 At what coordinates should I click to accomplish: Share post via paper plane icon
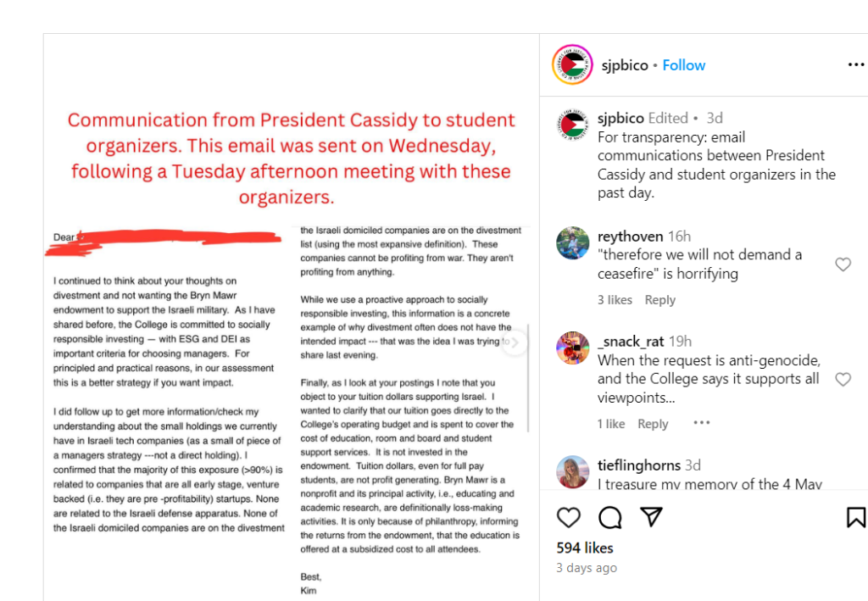pos(652,515)
